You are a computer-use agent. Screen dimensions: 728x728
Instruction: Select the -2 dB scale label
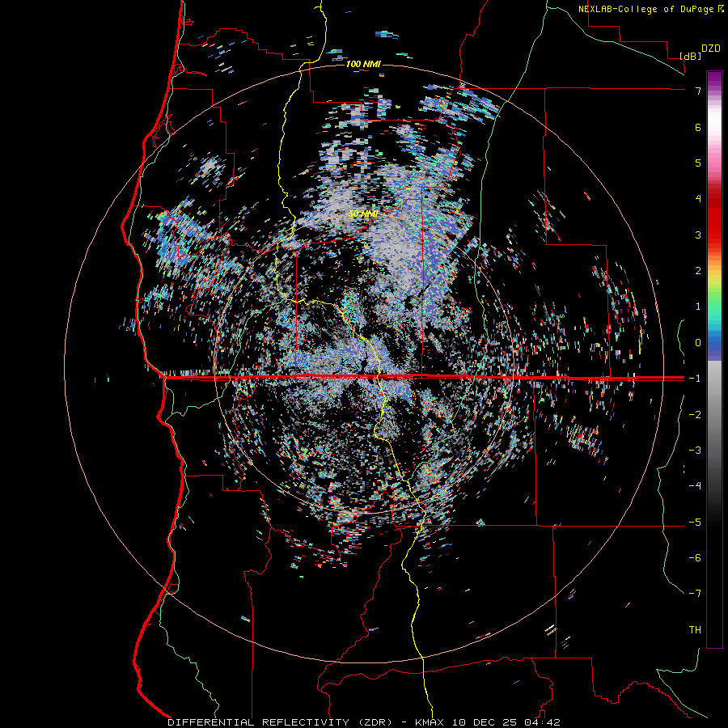pos(695,414)
